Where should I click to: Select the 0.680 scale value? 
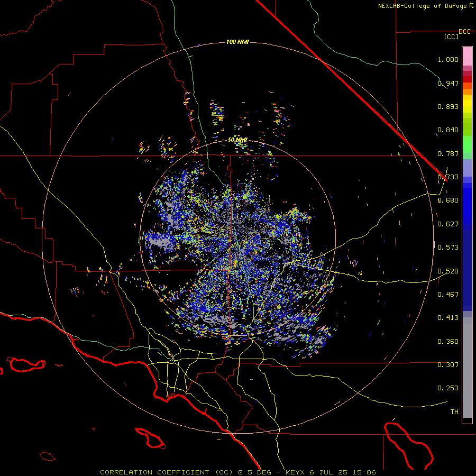pos(448,200)
